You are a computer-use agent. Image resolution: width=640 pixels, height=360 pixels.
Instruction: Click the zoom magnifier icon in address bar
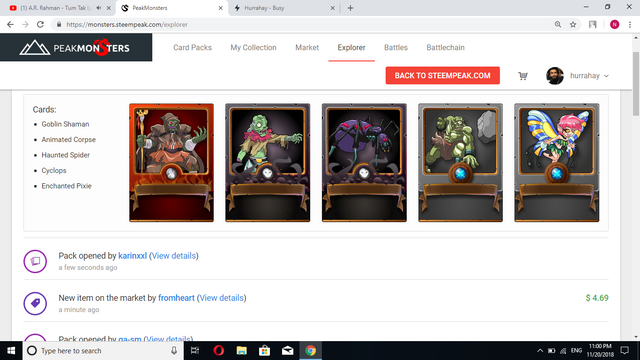pyautogui.click(x=558, y=24)
